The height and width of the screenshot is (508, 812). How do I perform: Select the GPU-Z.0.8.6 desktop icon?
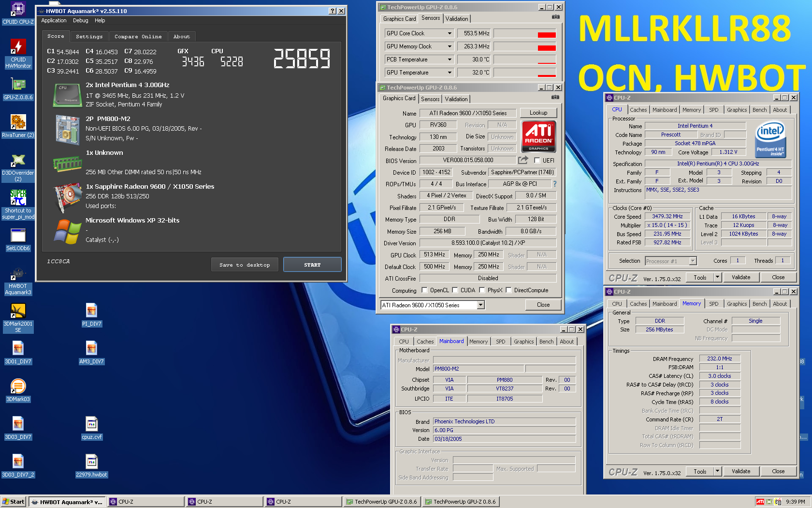pos(18,89)
